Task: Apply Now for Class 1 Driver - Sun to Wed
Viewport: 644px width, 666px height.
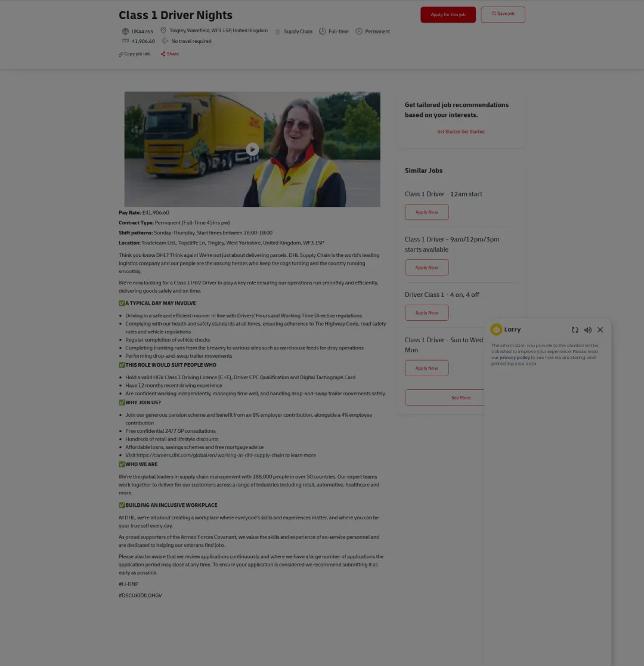Action: (426, 368)
